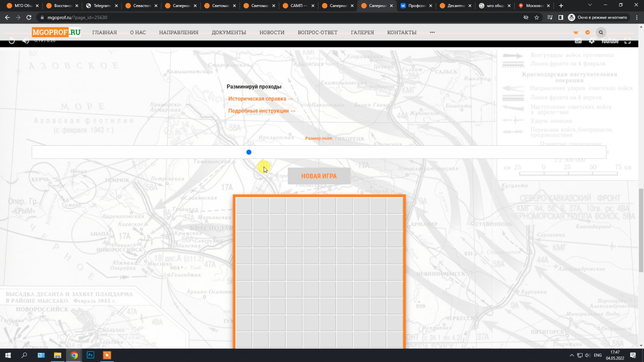The height and width of the screenshot is (362, 644).
Task: Click the VK social icon in site header
Action: (576, 33)
